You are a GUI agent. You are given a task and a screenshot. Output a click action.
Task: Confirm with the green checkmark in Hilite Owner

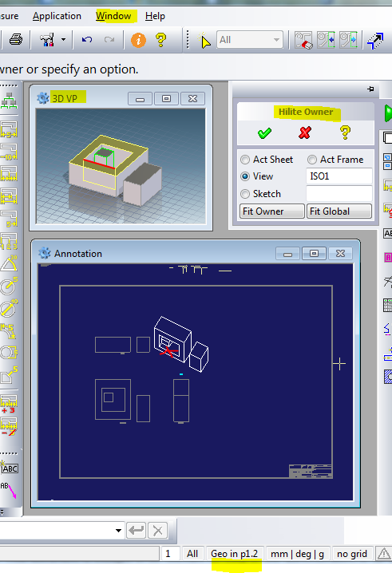264,133
